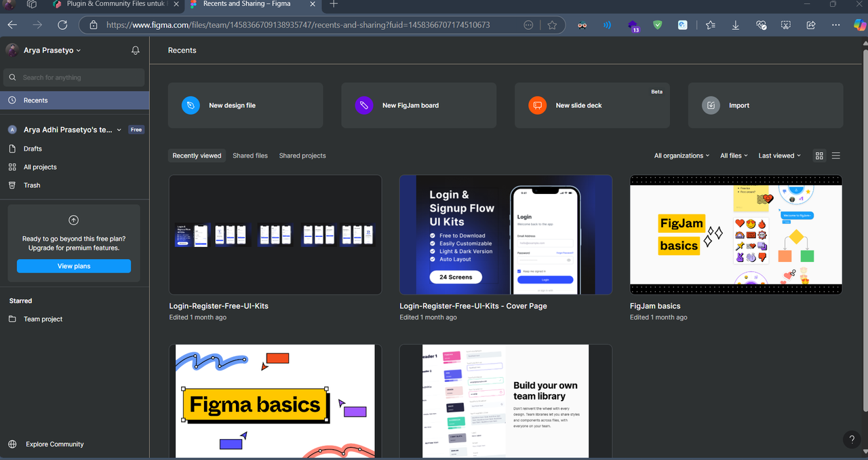The width and height of the screenshot is (868, 460).
Task: Open Browser essentials heart icon
Action: 761,25
